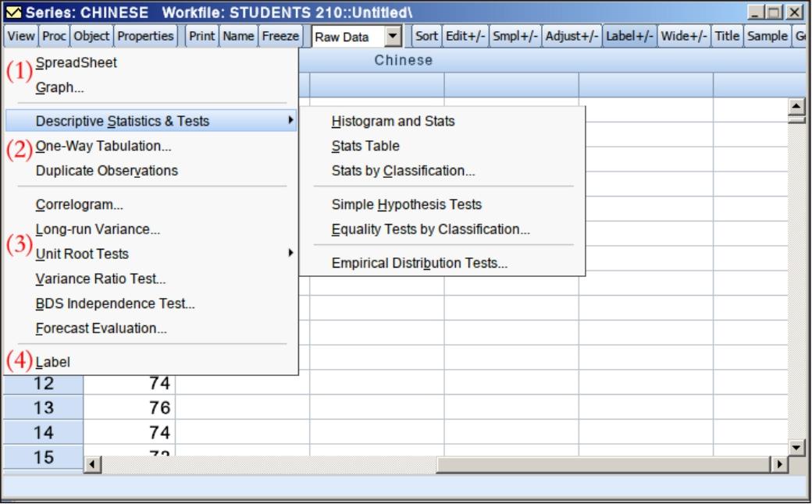Choose Empirical Distribution Tests

tap(419, 263)
